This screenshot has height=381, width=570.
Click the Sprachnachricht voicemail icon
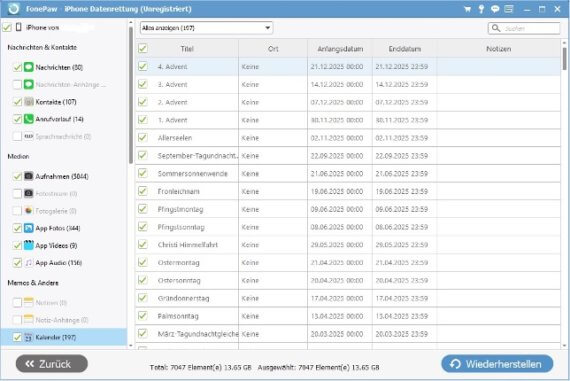click(29, 136)
